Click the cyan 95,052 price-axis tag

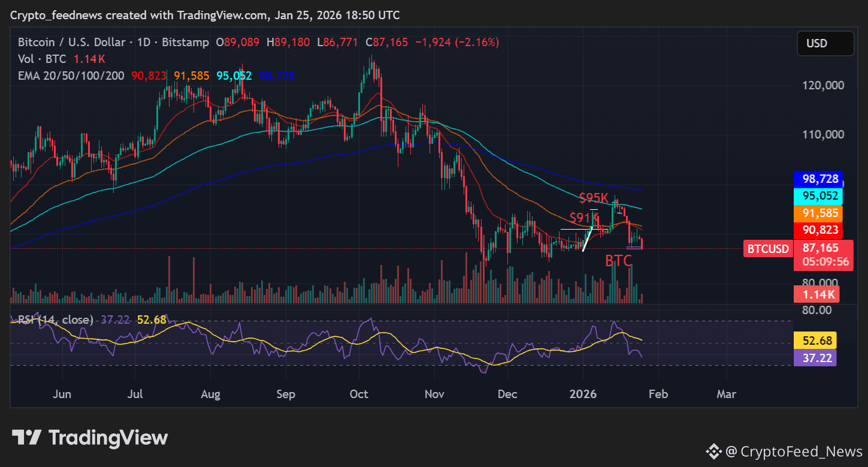click(818, 195)
